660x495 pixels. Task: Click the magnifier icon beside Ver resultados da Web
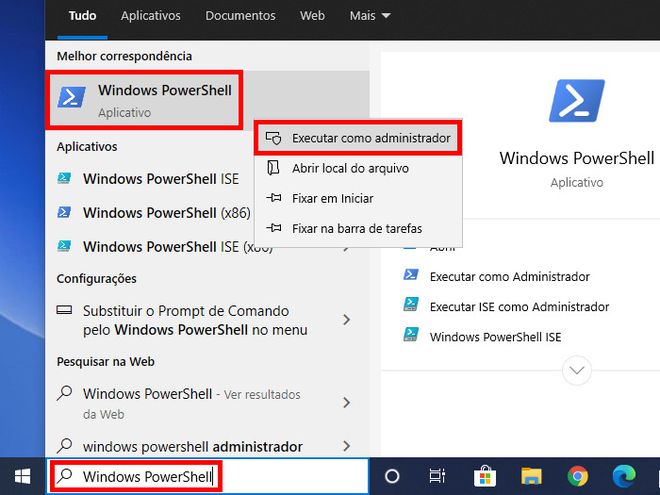64,393
